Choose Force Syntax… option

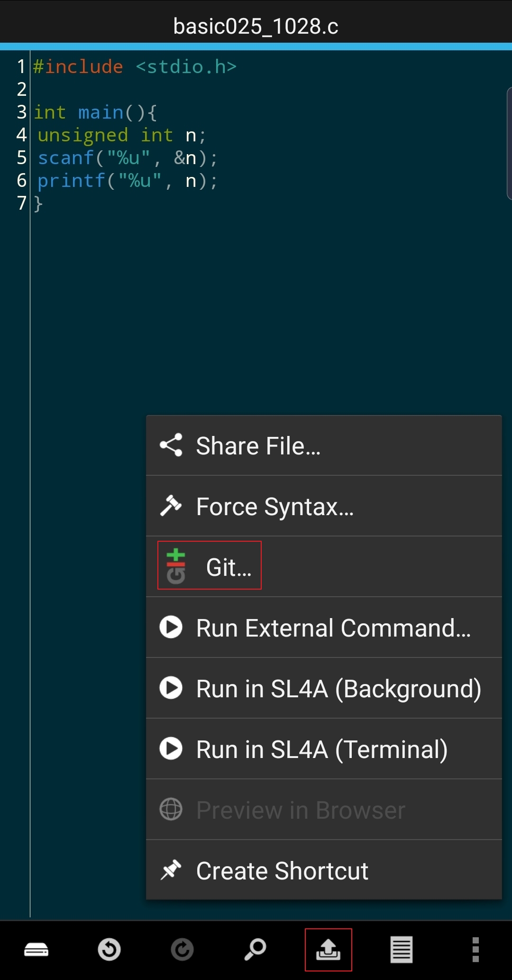[x=324, y=506]
